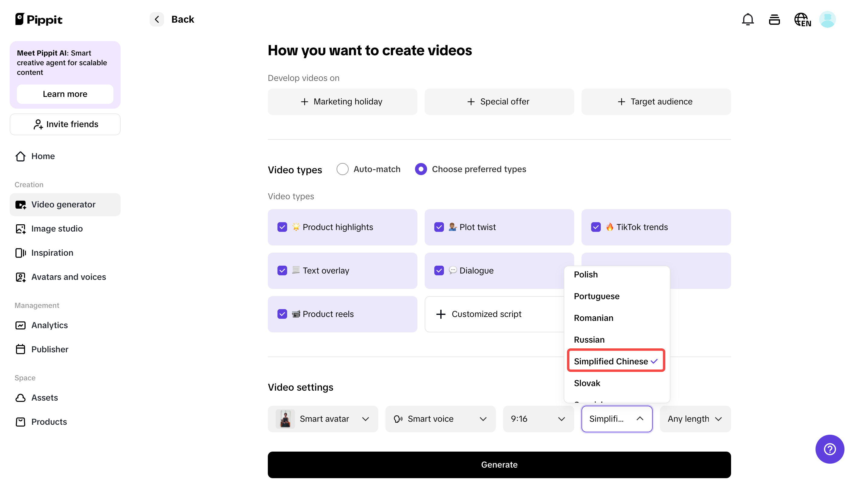This screenshot has width=868, height=483.
Task: Add a Customized script
Action: [478, 314]
